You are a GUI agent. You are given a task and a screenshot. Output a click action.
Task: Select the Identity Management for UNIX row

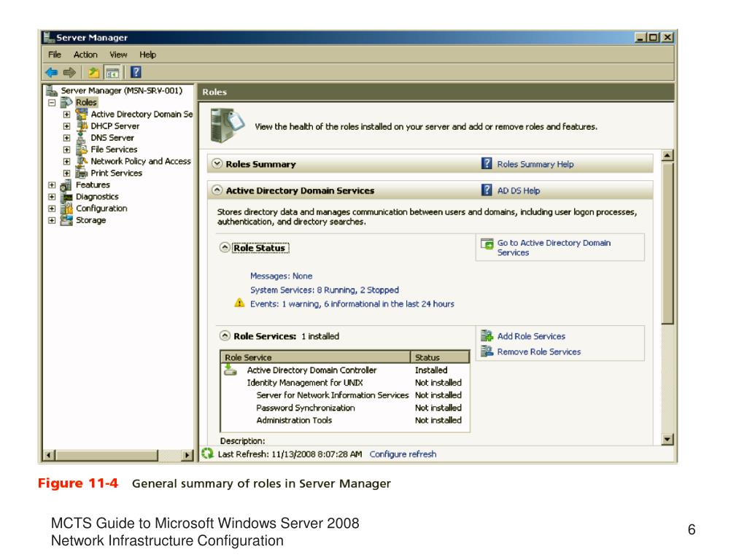345,383
